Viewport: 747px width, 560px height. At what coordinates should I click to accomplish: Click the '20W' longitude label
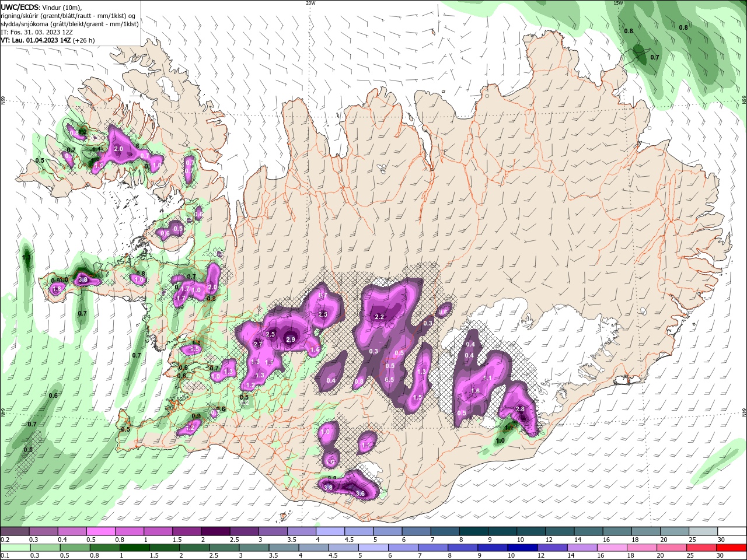coord(310,3)
